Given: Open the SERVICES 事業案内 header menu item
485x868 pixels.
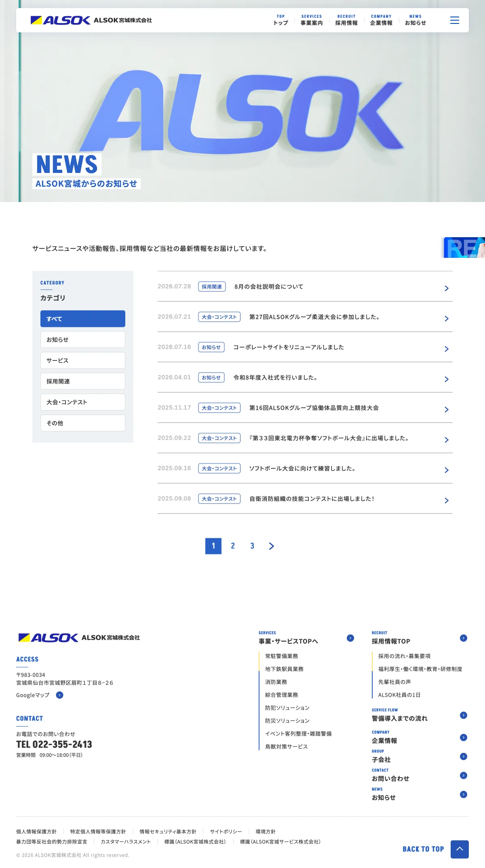Looking at the screenshot, I should [x=312, y=20].
